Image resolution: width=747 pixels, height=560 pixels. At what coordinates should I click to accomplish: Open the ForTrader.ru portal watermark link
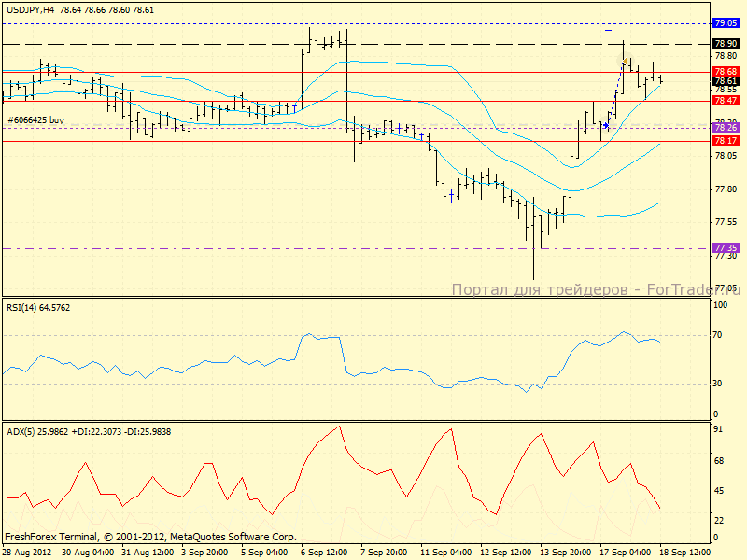tap(596, 290)
